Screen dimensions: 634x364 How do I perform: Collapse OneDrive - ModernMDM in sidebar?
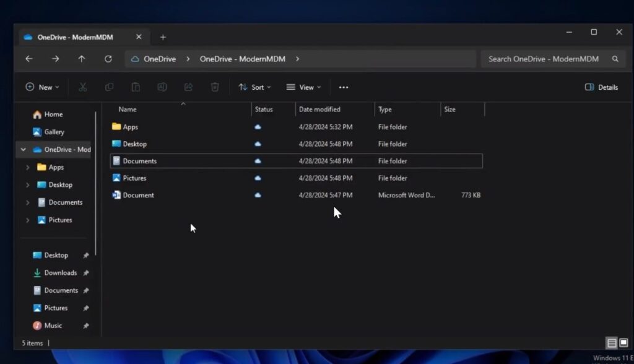click(x=23, y=149)
